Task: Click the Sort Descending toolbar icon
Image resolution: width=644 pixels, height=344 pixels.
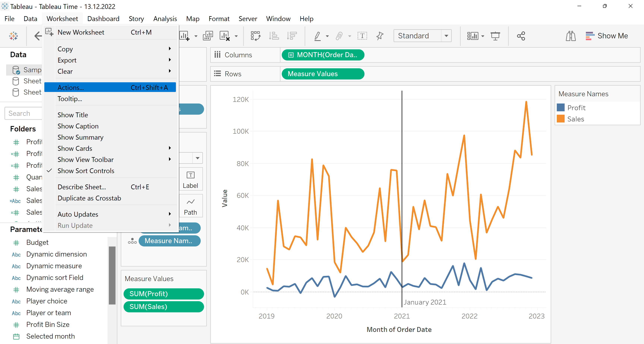Action: tap(291, 36)
